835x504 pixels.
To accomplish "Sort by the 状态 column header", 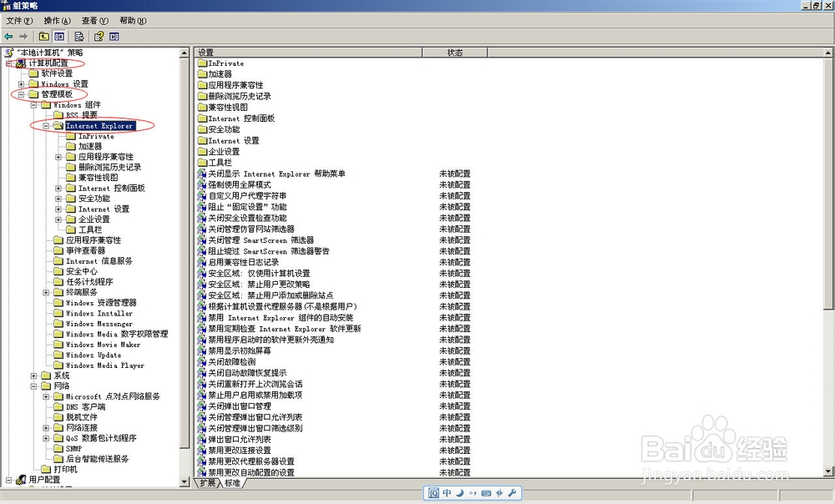I will [x=455, y=53].
